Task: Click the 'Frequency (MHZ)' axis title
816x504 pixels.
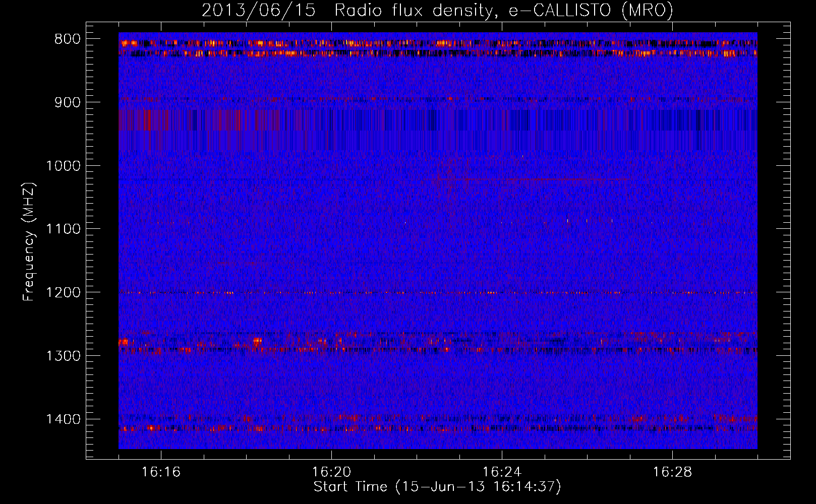Action: (x=30, y=242)
